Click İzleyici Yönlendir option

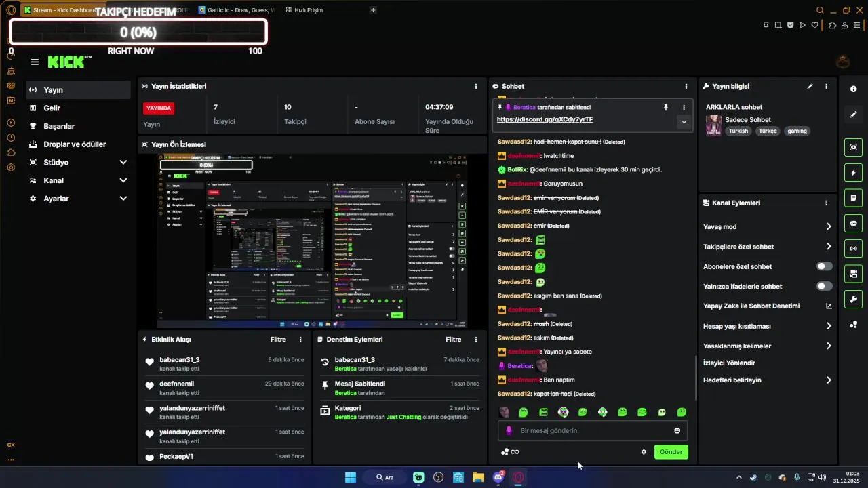point(729,363)
